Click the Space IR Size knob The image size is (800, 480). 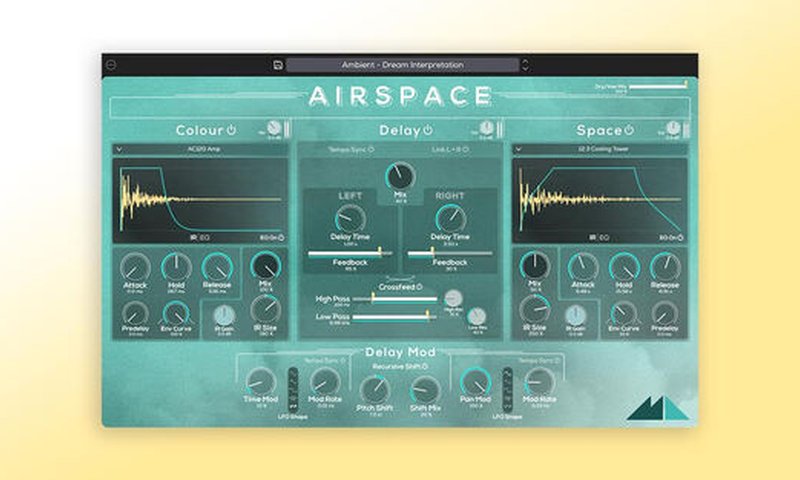tap(534, 309)
